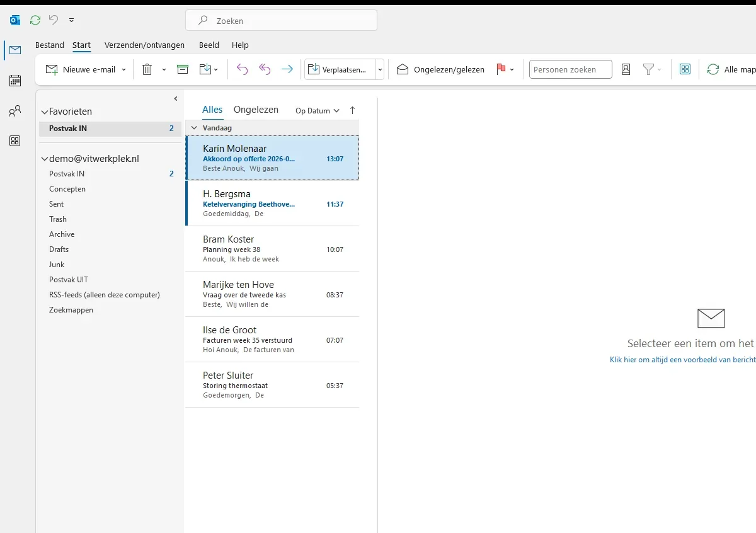Open the Verzenden/ontvangen tab

pos(144,45)
